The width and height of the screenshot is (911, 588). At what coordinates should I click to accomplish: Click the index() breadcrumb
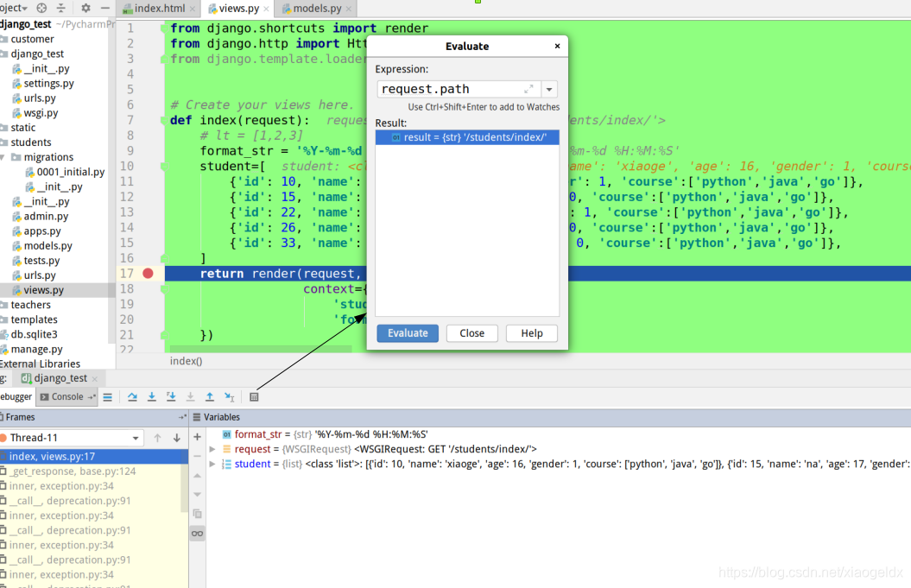[x=186, y=361]
